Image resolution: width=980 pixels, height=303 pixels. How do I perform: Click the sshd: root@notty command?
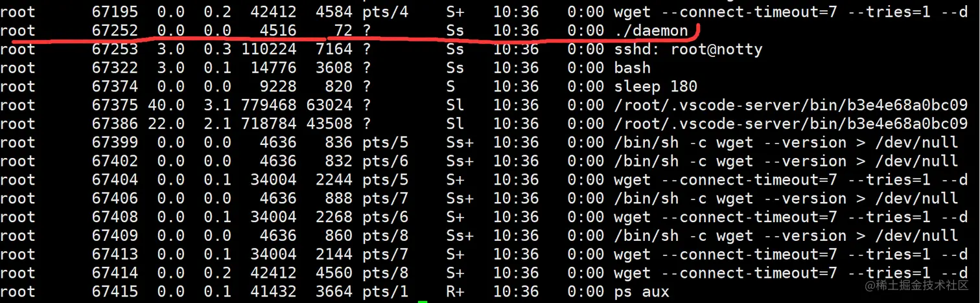click(x=688, y=49)
